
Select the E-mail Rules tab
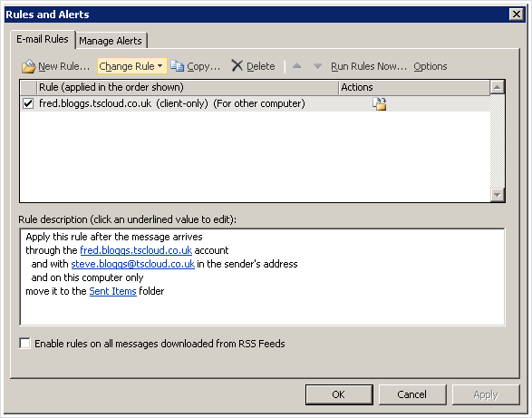43,39
